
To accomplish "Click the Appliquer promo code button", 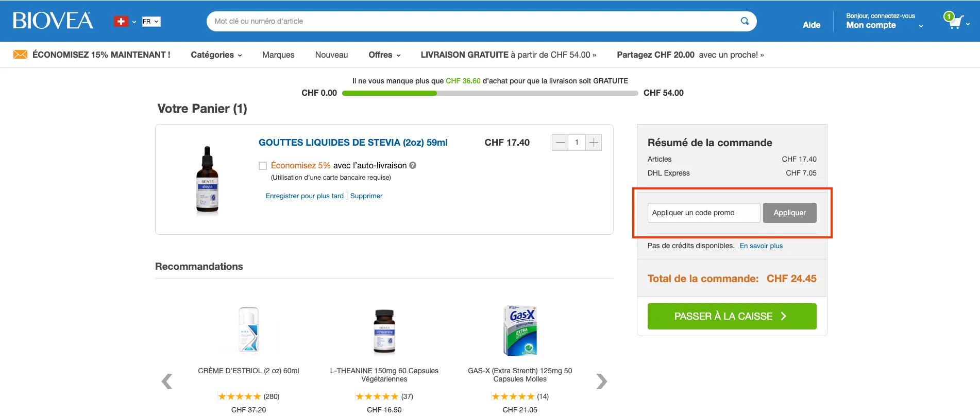I will [789, 213].
